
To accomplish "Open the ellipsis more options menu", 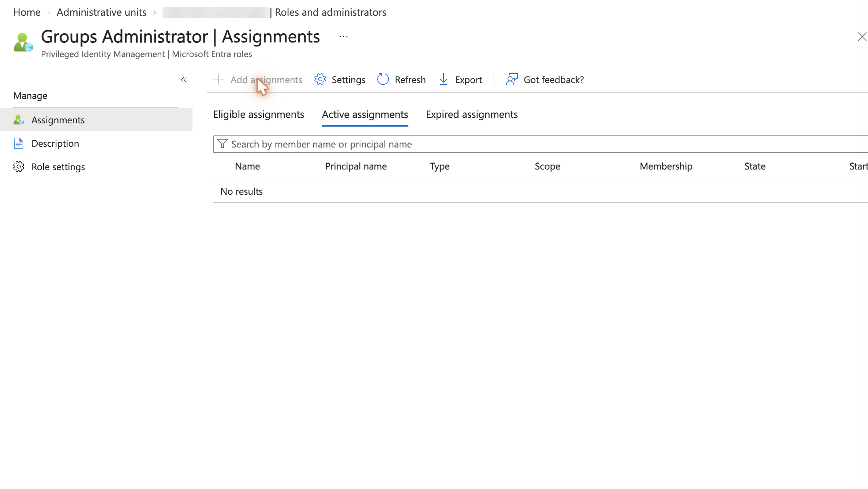I will pyautogui.click(x=343, y=37).
